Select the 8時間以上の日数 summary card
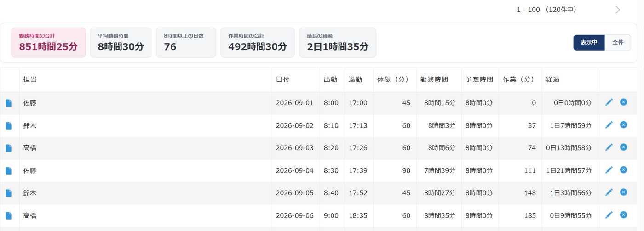 [186, 43]
